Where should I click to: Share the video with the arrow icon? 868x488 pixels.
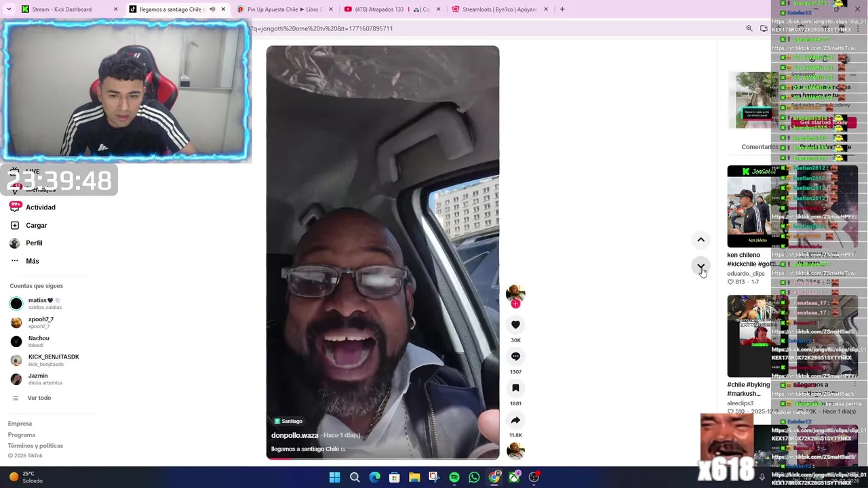click(x=515, y=420)
